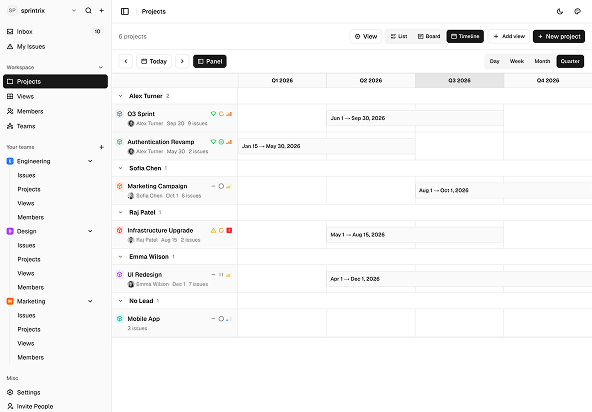The width and height of the screenshot is (592, 412).
Task: Open Inbox in the sidebar
Action: coord(55,32)
